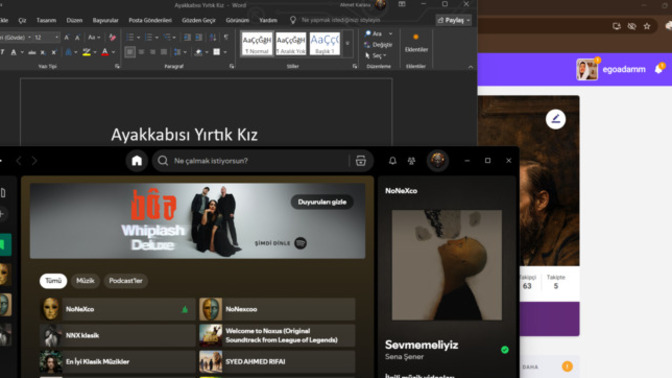Select the Başlık 1 style thumbnail
This screenshot has width=672, height=378.
click(x=325, y=44)
